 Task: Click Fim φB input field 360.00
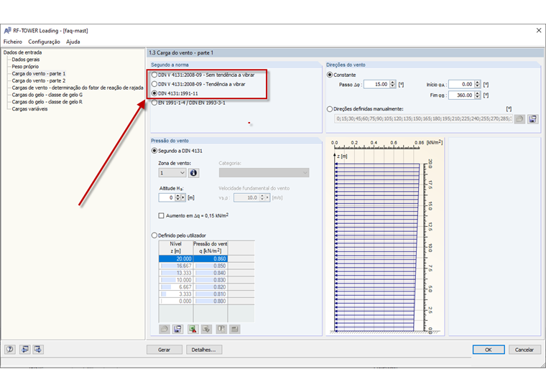click(x=461, y=95)
